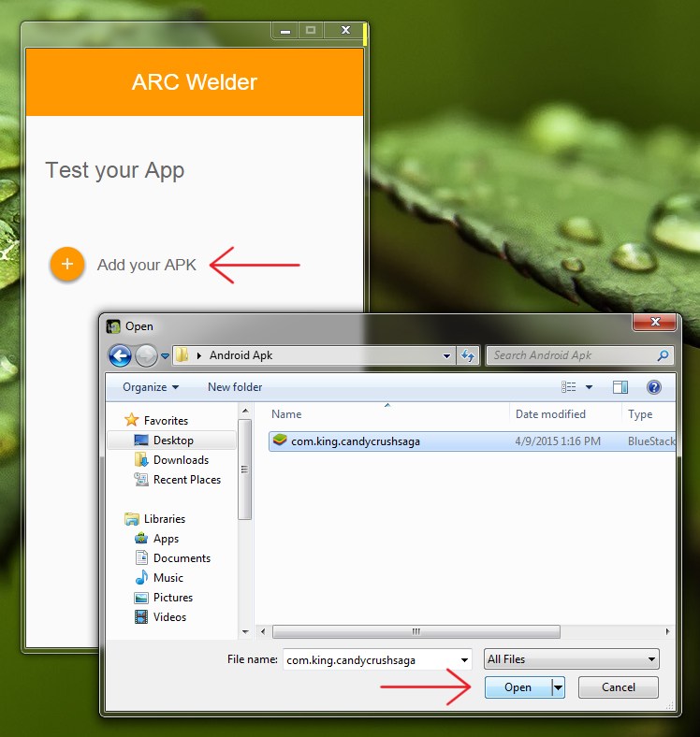
Task: Expand the Open button split arrow
Action: point(558,687)
